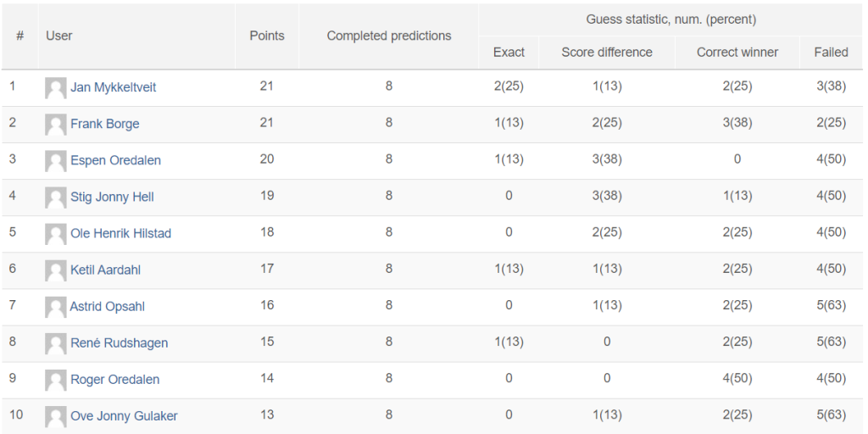Click the User column header

click(59, 36)
